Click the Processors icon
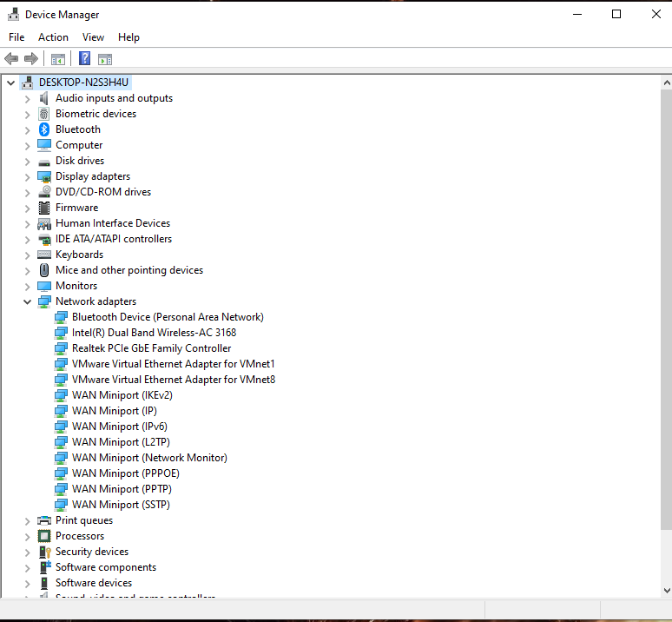 point(44,536)
